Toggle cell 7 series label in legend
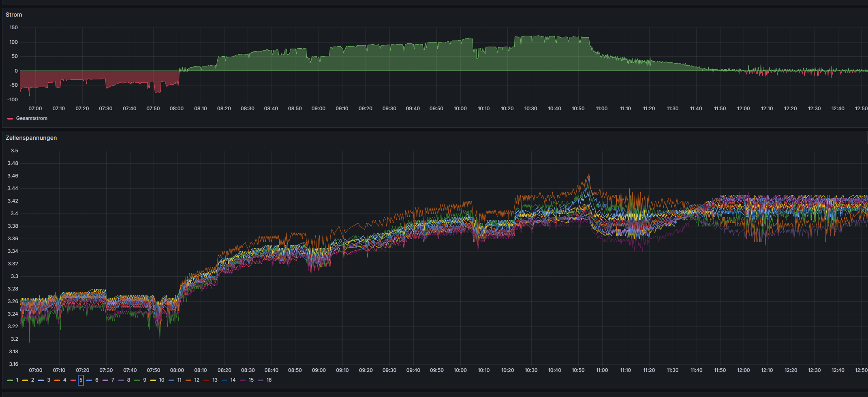868x397 pixels. point(113,380)
